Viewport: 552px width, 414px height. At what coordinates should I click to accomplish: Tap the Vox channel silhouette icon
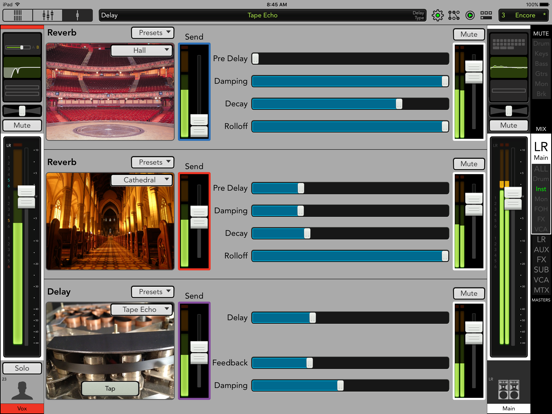22,390
